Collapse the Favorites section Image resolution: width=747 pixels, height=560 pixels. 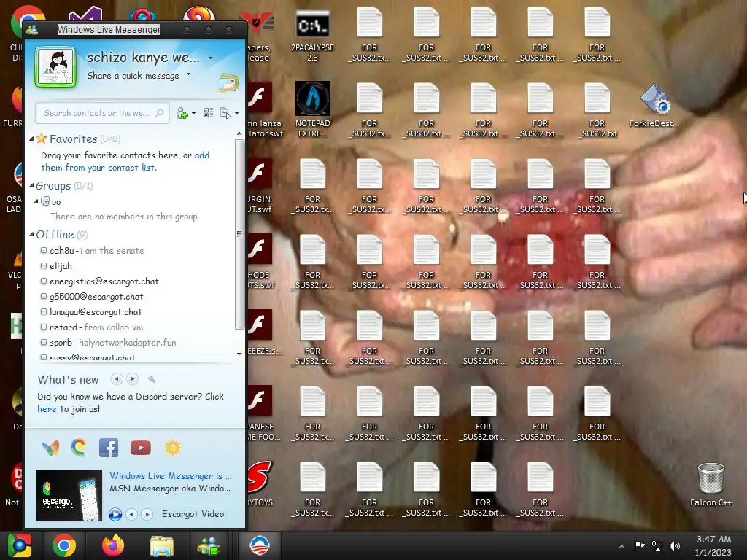32,139
